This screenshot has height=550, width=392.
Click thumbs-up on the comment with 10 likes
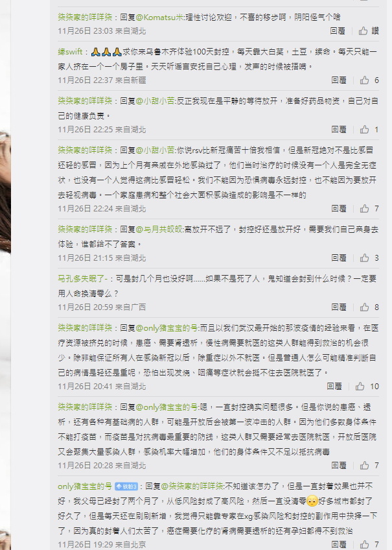pos(360,387)
